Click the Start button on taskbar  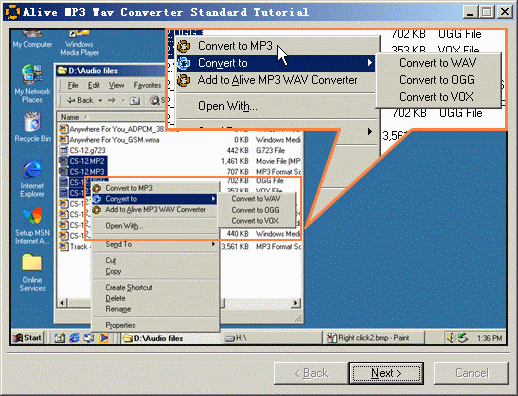[28, 338]
